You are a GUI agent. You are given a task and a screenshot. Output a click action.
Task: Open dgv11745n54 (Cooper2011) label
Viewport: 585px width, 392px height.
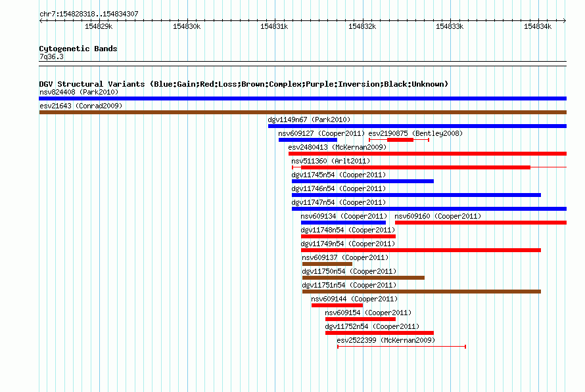click(x=339, y=175)
